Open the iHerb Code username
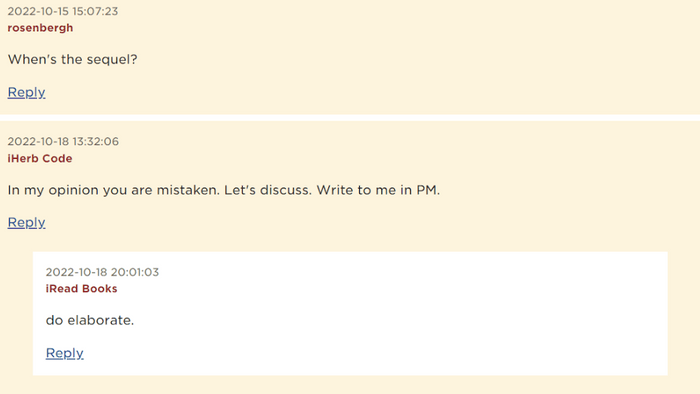This screenshot has height=394, width=700. point(40,158)
